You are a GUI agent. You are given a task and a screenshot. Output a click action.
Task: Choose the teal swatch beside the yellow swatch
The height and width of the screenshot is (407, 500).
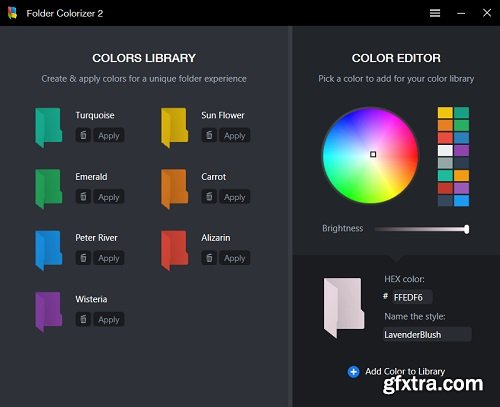461,113
